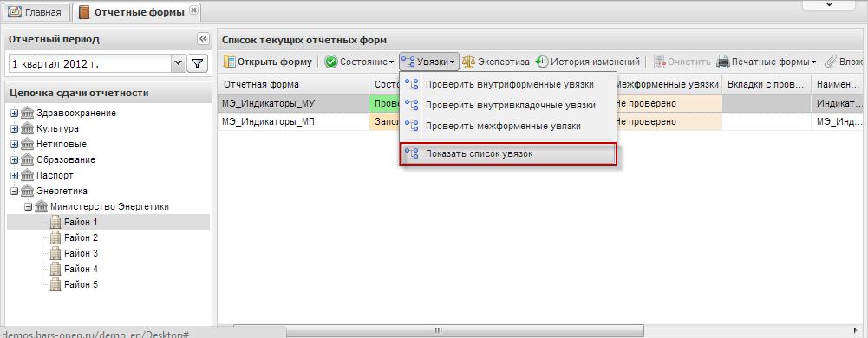Click the filter funnel icon
868x338 pixels.
coord(197,63)
